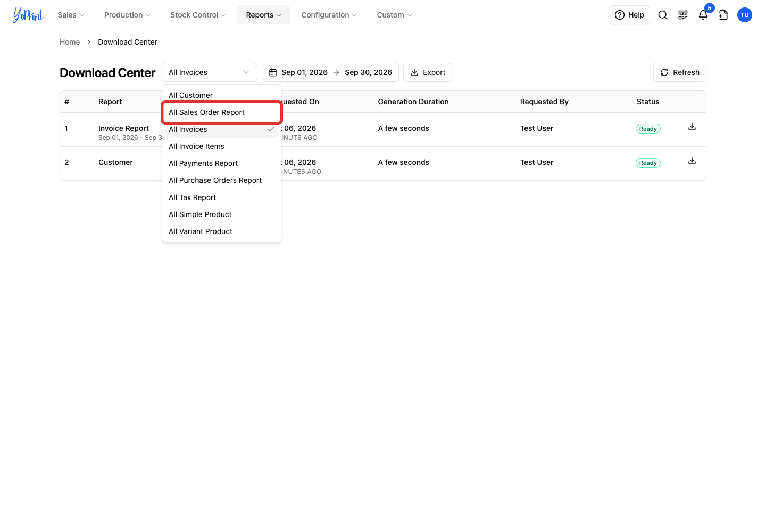The width and height of the screenshot is (766, 532).
Task: Choose All Invoice Items option
Action: click(221, 146)
